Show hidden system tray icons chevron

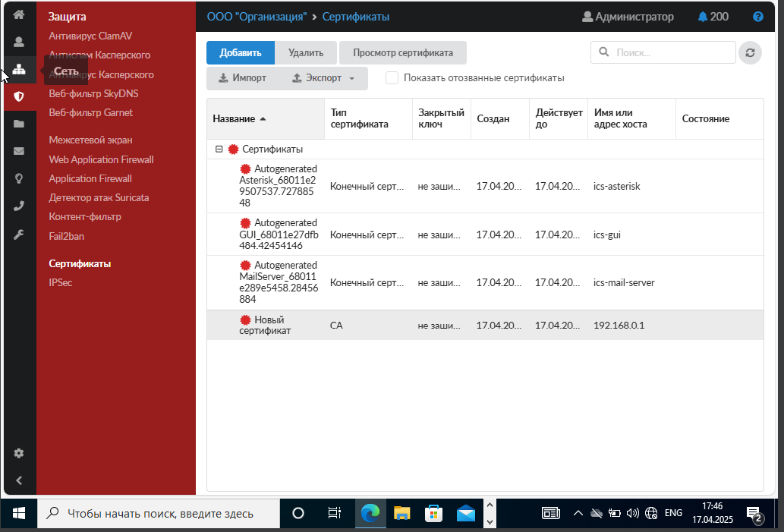[x=578, y=512]
